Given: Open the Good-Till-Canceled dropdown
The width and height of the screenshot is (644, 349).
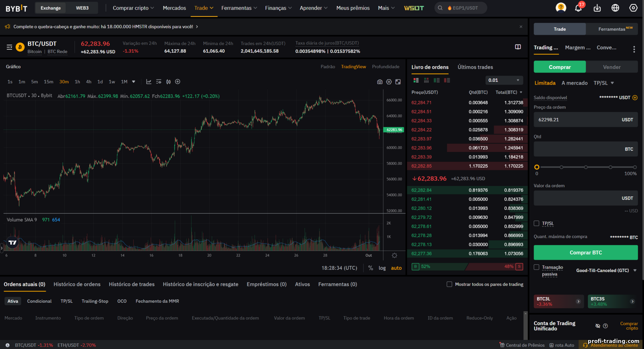Looking at the screenshot, I should [x=606, y=270].
